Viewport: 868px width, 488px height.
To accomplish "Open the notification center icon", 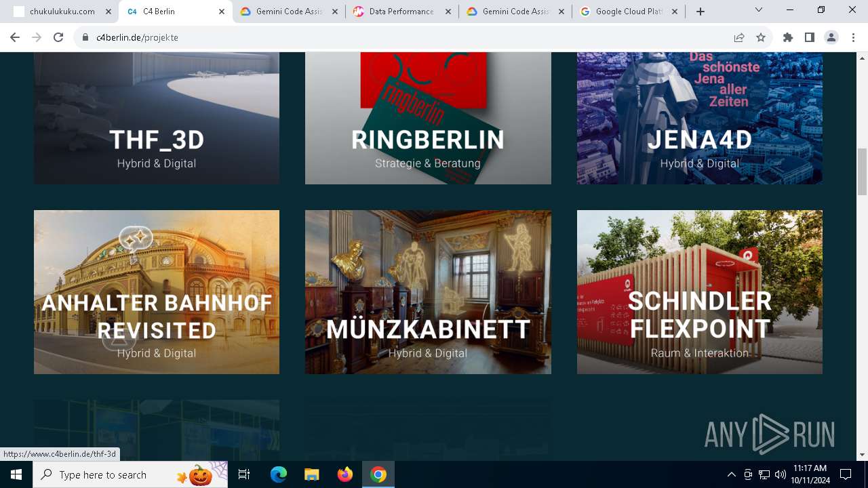I will pos(846,474).
